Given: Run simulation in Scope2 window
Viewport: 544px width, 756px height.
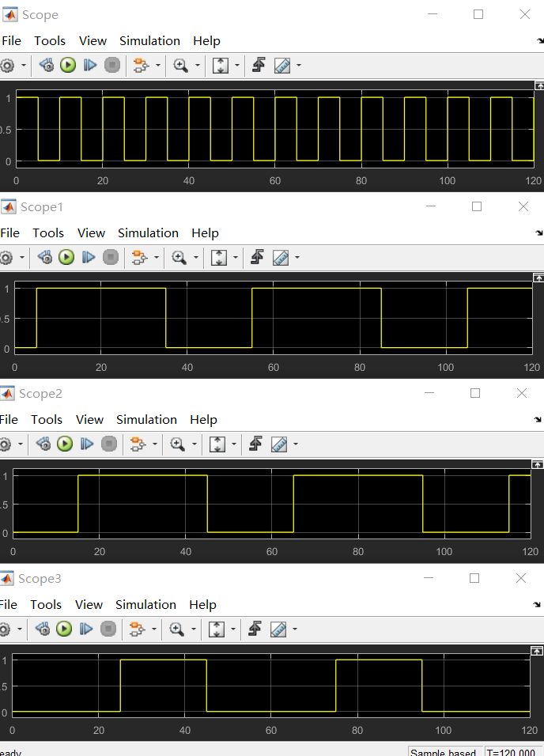Looking at the screenshot, I should click(65, 444).
